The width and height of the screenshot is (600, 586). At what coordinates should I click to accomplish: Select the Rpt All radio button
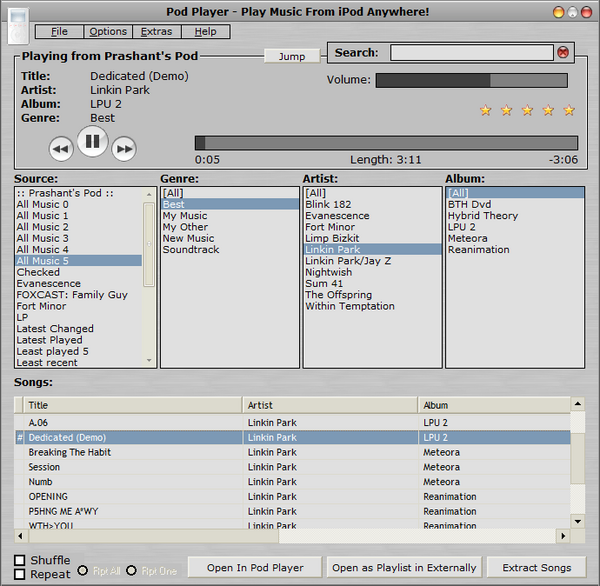82,570
